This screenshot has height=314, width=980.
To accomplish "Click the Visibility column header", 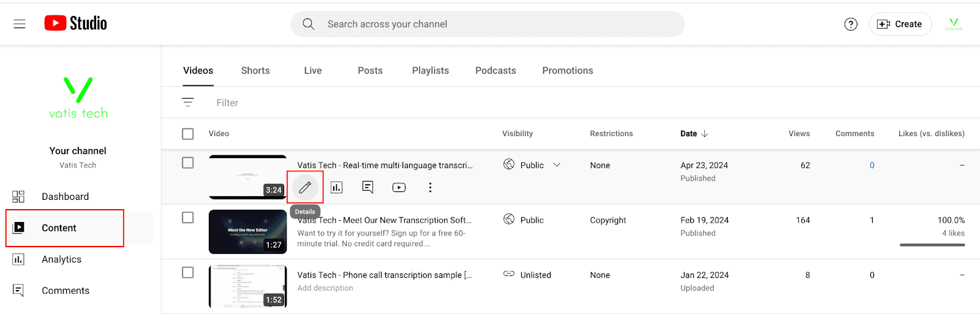I will 518,134.
